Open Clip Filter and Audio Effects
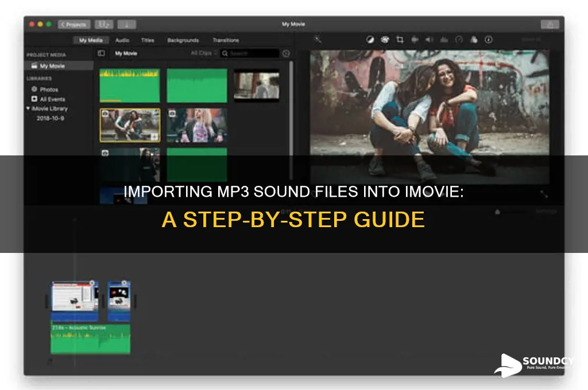 click(x=474, y=40)
